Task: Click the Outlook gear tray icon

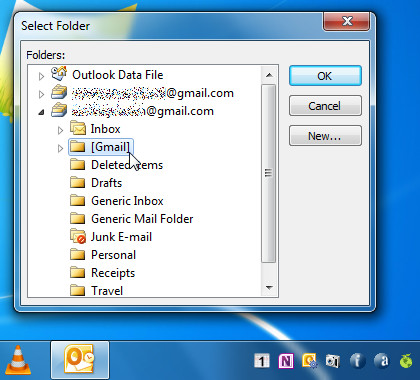Action: click(x=309, y=361)
